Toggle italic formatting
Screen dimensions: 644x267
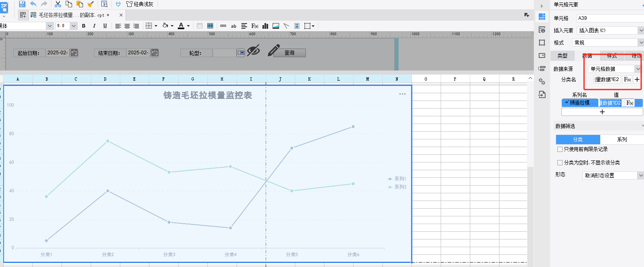[94, 26]
